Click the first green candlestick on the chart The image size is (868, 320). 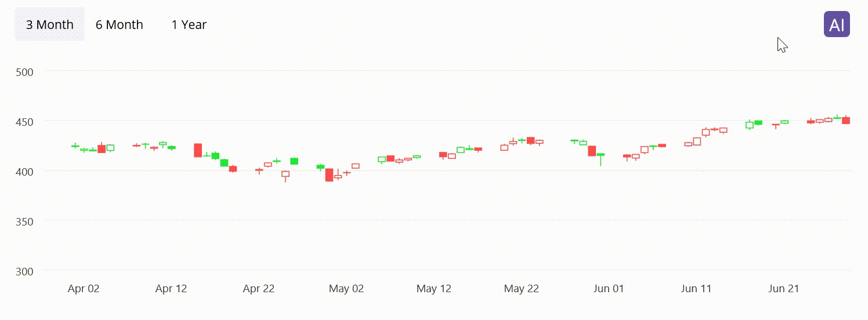click(x=75, y=146)
